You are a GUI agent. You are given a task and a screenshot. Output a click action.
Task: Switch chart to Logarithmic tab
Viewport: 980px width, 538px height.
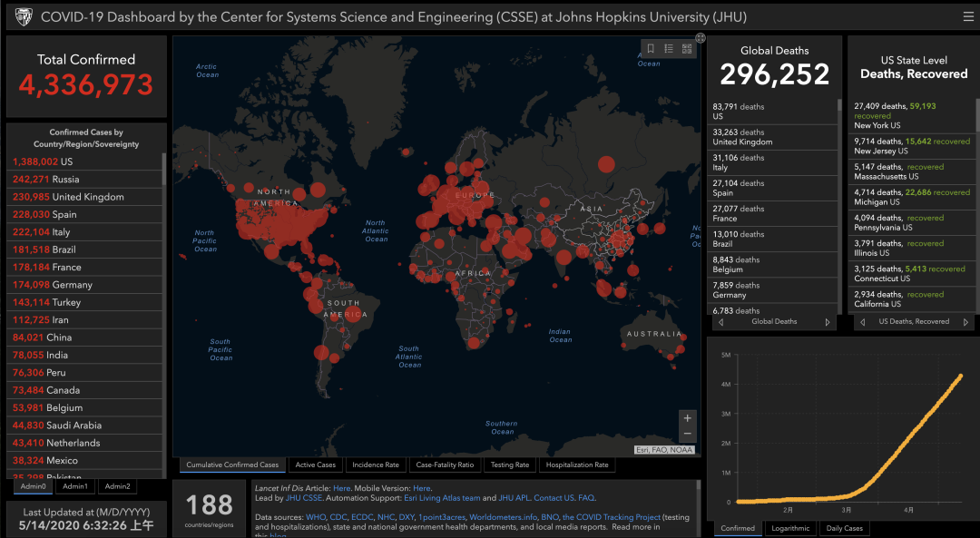pyautogui.click(x=790, y=529)
